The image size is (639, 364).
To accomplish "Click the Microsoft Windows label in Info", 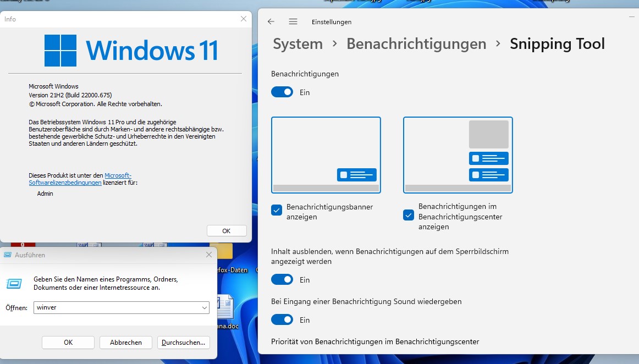I will point(53,86).
